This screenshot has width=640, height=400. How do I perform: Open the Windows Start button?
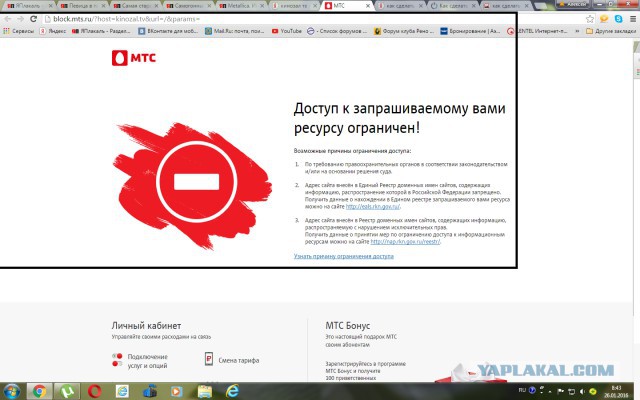[x=11, y=391]
